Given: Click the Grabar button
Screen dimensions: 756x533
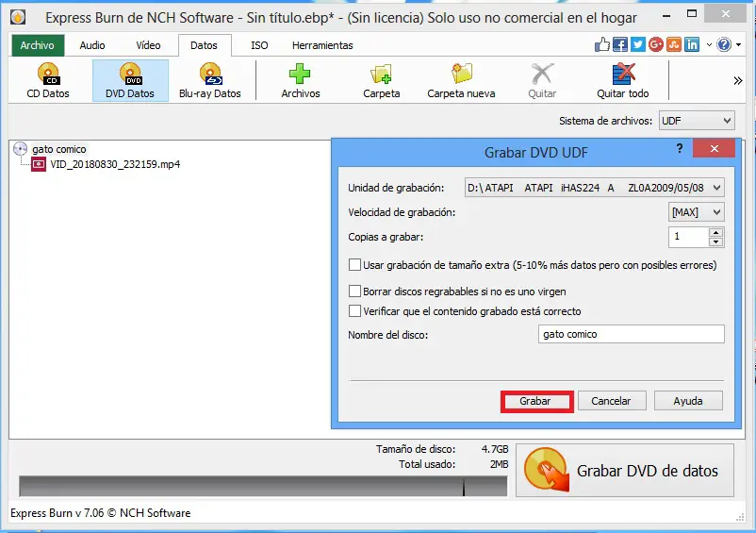Looking at the screenshot, I should tap(537, 401).
